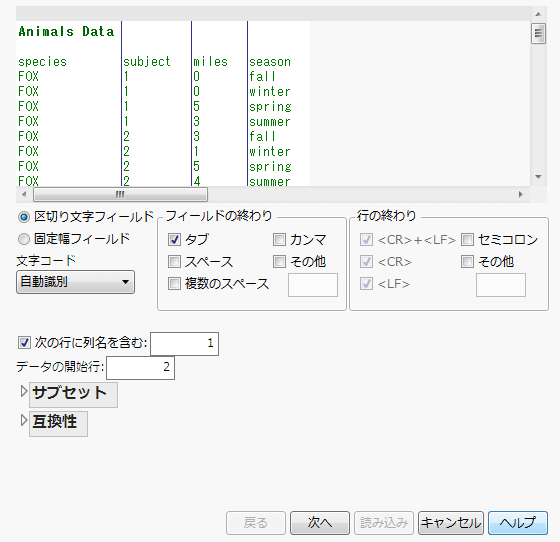Click the キャンセル button

pos(451,523)
